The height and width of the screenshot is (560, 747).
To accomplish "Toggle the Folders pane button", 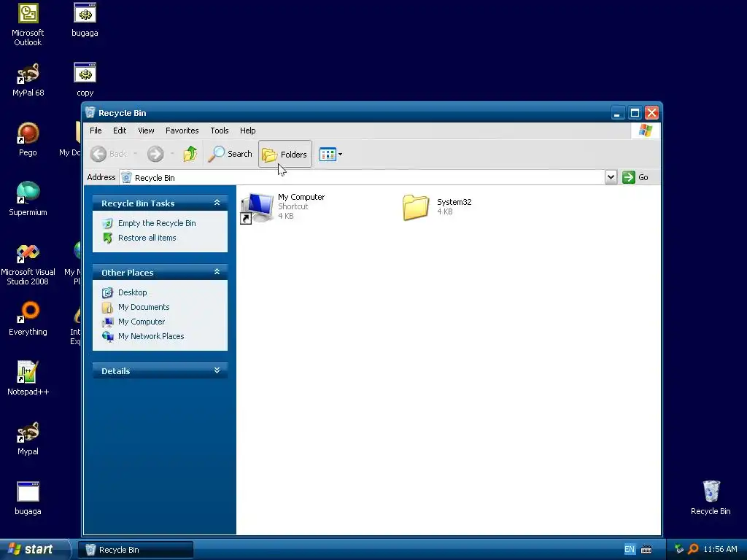I will (x=285, y=154).
